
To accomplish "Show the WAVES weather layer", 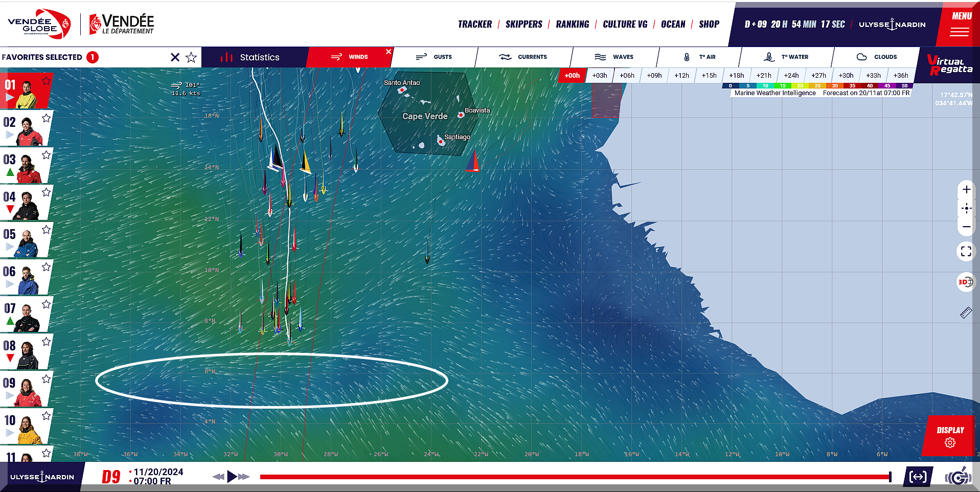I will point(614,57).
